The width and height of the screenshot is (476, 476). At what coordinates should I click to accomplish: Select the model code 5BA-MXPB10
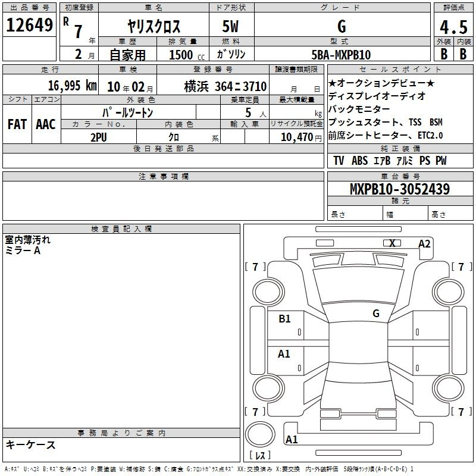click(x=341, y=54)
